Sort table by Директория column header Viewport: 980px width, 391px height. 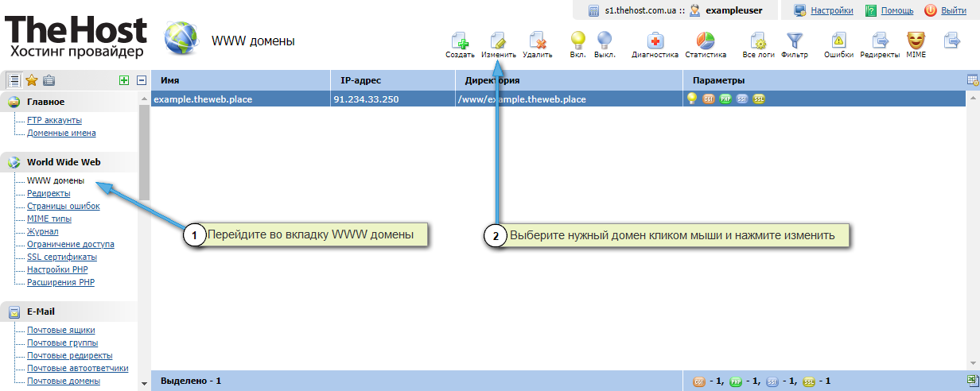coord(569,80)
